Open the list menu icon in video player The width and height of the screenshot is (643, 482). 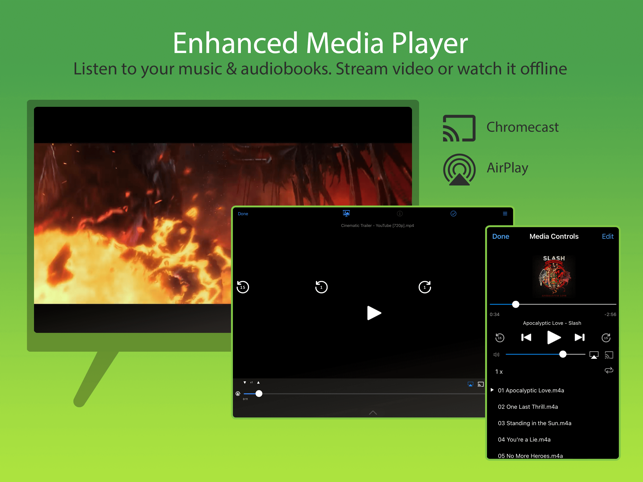tap(505, 214)
